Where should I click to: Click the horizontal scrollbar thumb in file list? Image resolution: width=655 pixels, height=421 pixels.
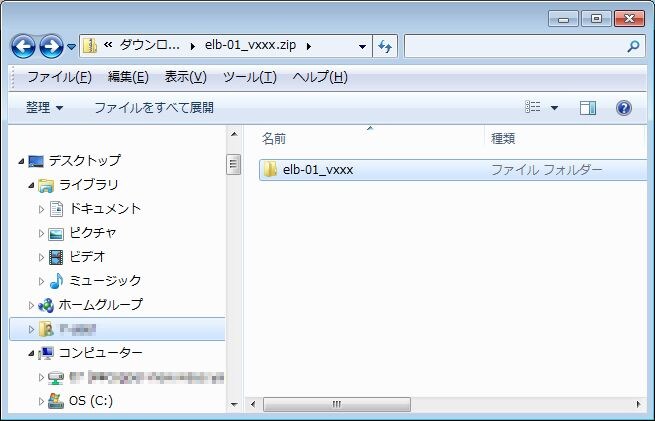click(336, 404)
